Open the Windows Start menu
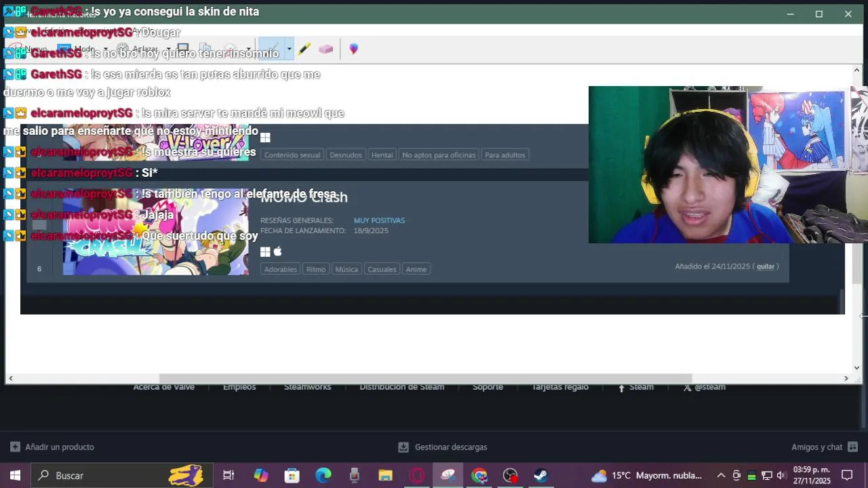The height and width of the screenshot is (488, 868). pyautogui.click(x=15, y=476)
